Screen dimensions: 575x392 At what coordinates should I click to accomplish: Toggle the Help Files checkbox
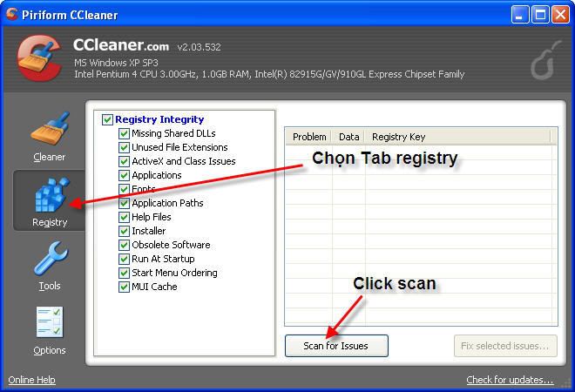[124, 217]
